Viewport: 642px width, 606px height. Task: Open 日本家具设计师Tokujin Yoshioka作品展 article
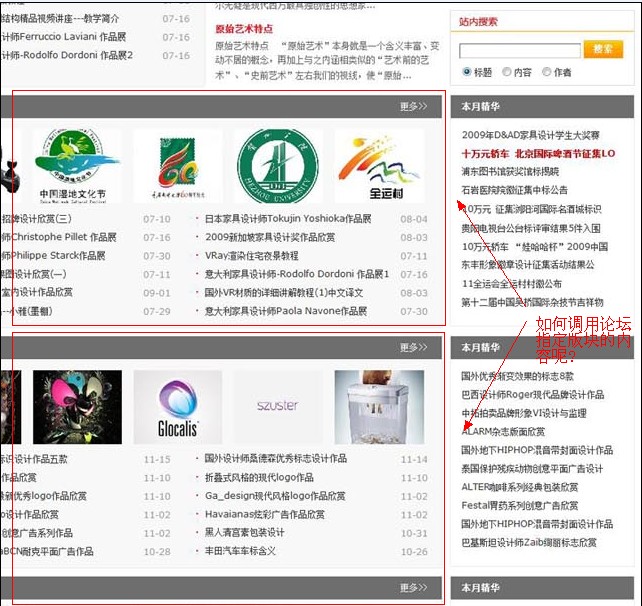pyautogui.click(x=288, y=219)
